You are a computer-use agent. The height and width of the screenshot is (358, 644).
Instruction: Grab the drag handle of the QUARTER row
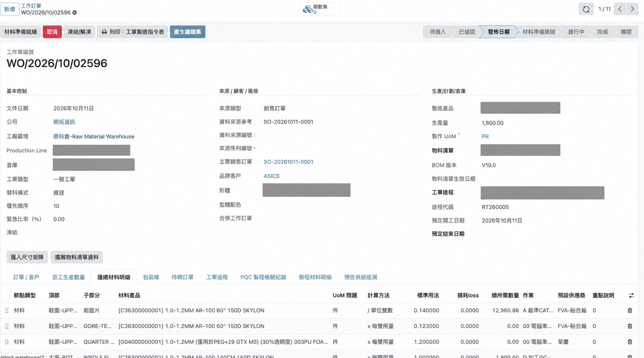7,342
